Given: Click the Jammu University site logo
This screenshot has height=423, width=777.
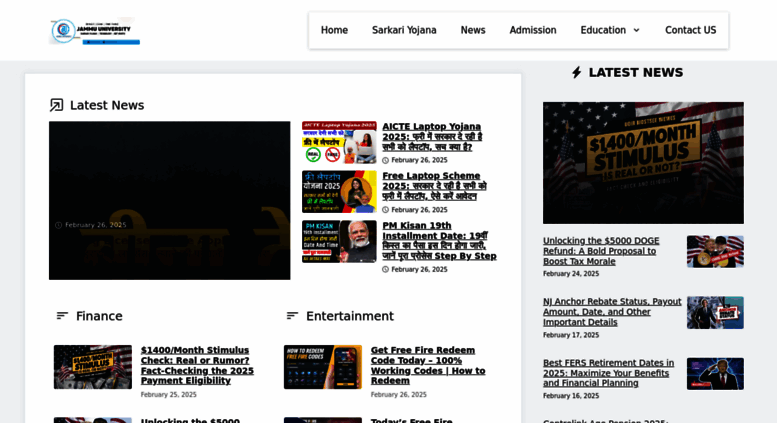Looking at the screenshot, I should (94, 31).
